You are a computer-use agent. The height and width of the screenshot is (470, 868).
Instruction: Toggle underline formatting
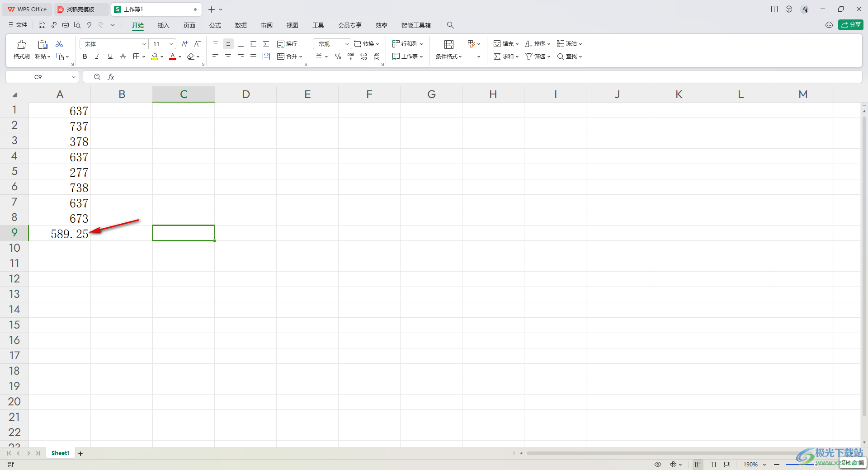[110, 56]
